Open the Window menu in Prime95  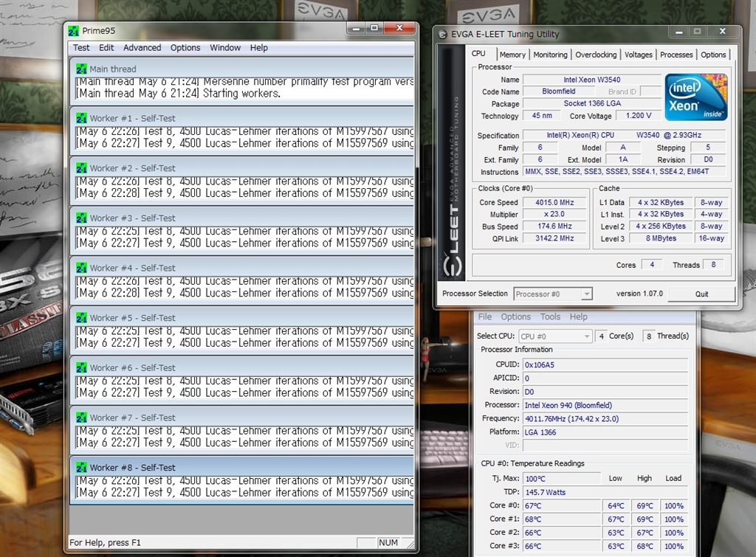(224, 48)
